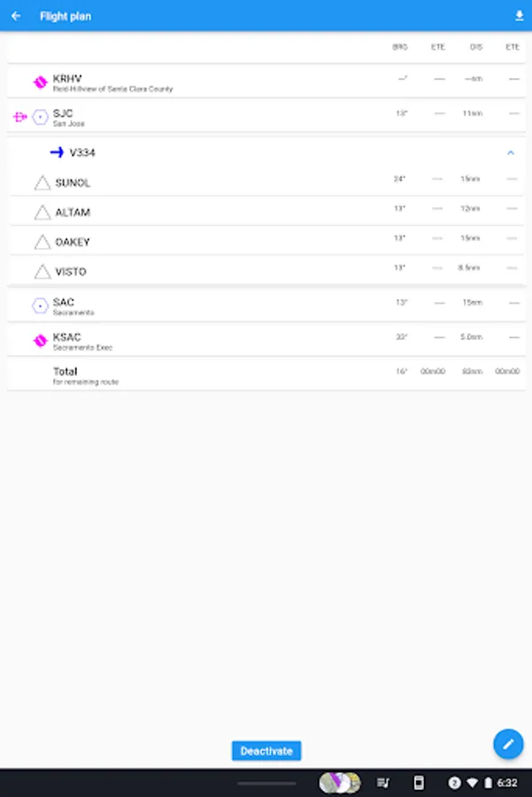532x797 pixels.
Task: Tap the SJC VOR hexagon icon
Action: click(40, 117)
